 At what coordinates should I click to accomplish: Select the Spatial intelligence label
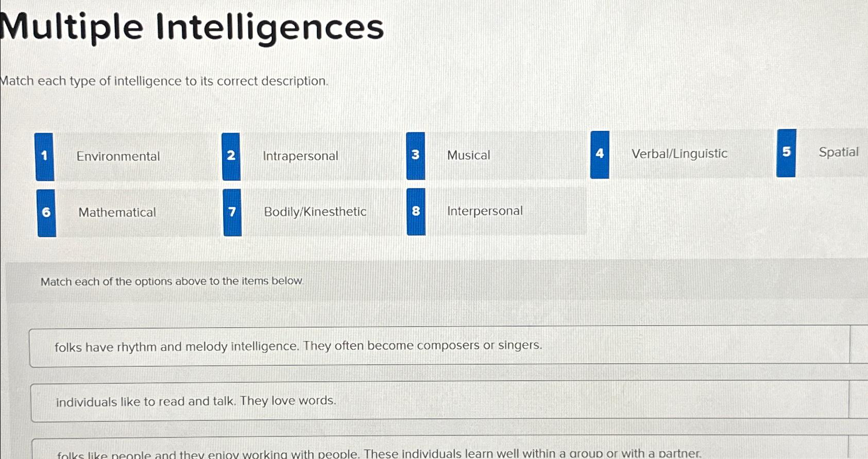[839, 152]
